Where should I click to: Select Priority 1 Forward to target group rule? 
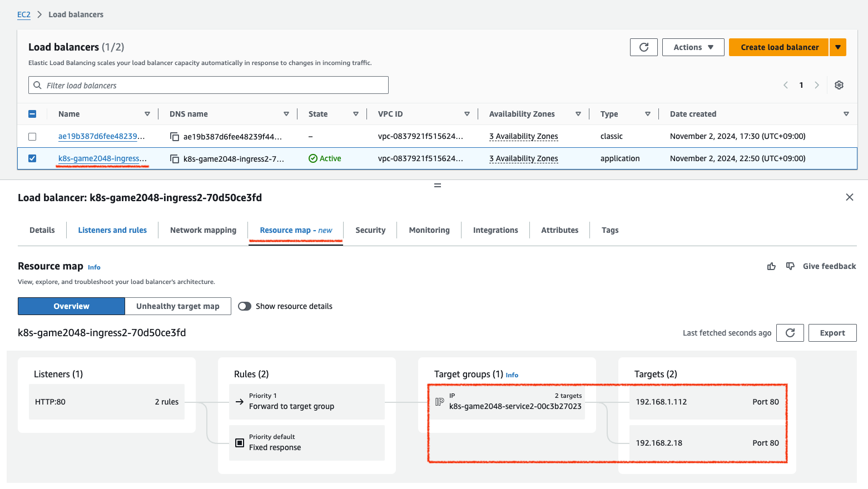coord(307,402)
